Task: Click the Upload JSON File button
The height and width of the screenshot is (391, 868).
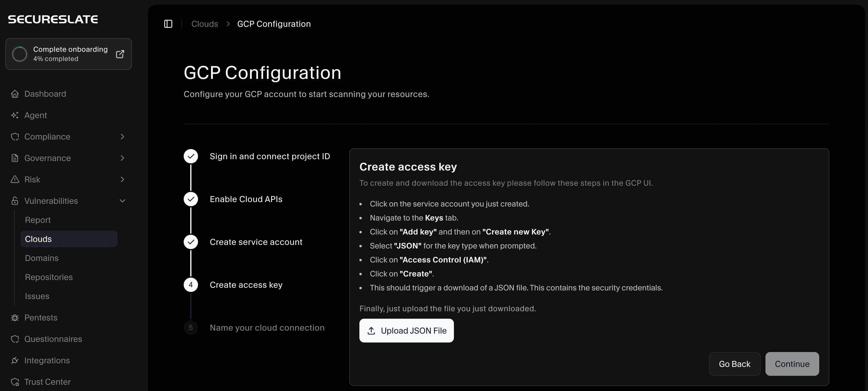Action: [406, 331]
